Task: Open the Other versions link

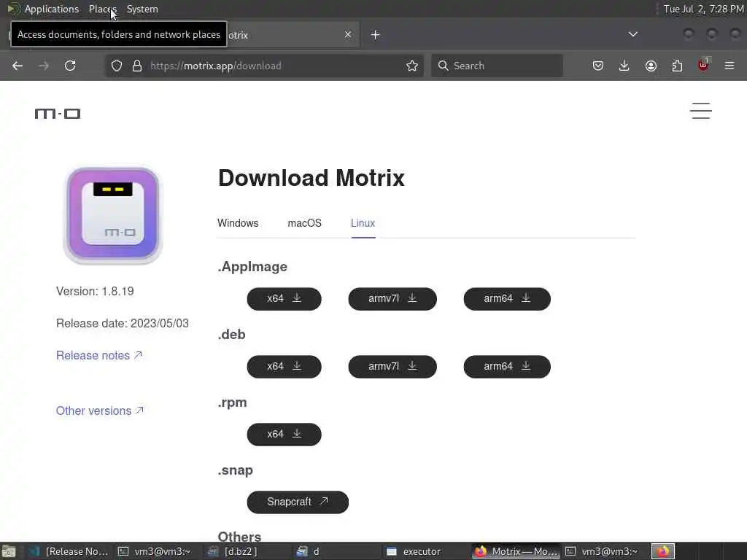Action: (99, 411)
